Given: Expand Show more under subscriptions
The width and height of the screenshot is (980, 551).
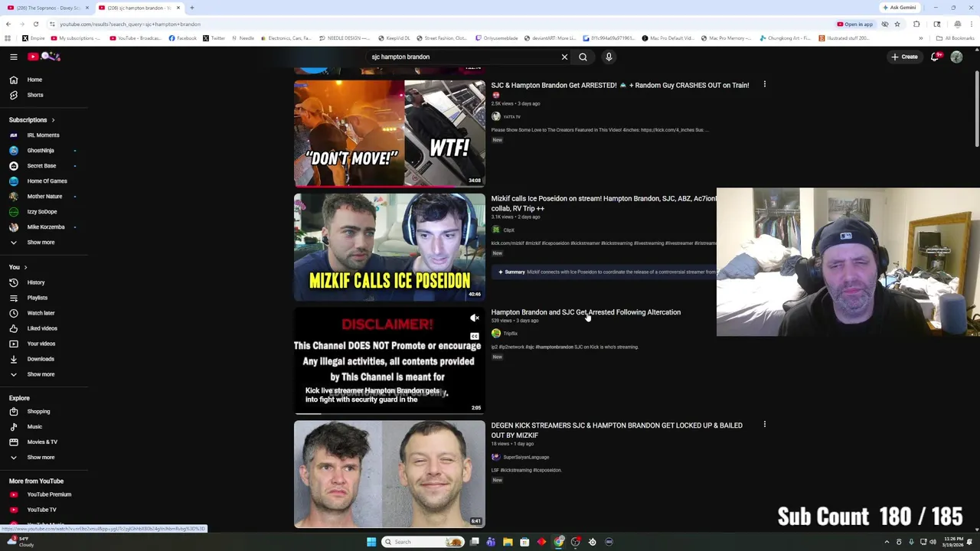Looking at the screenshot, I should tap(41, 243).
